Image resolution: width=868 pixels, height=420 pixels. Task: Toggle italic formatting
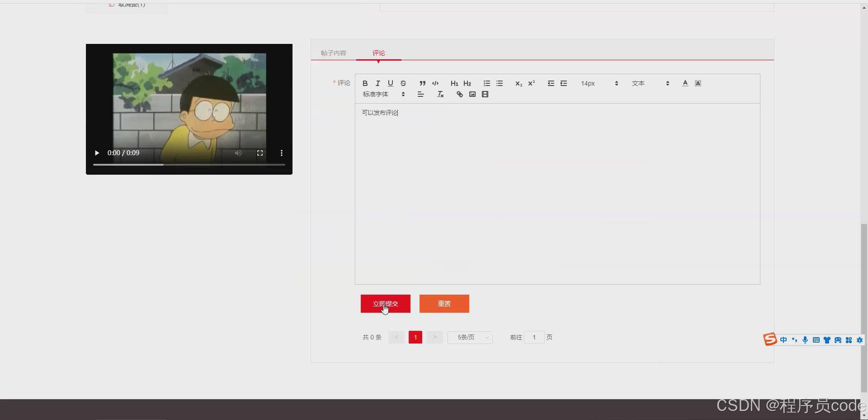pos(378,83)
